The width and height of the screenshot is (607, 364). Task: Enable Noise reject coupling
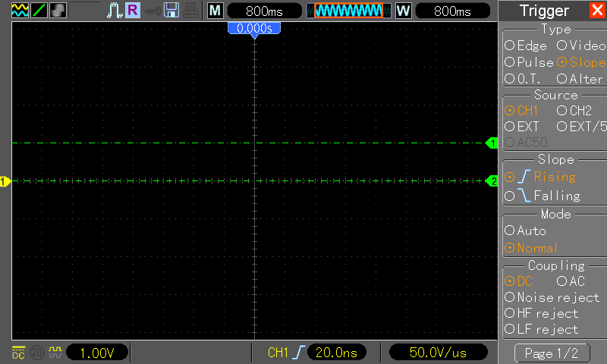(x=552, y=297)
